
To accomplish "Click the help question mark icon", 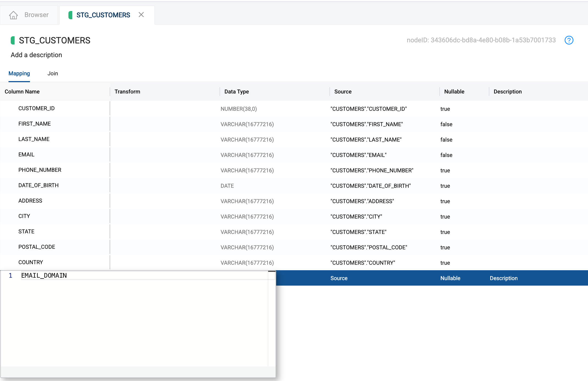I will tap(569, 40).
